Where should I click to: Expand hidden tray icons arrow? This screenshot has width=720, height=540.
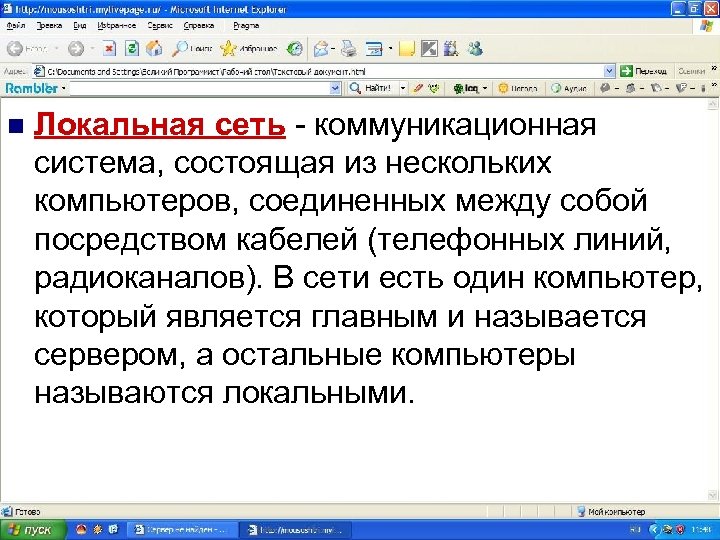tap(654, 530)
